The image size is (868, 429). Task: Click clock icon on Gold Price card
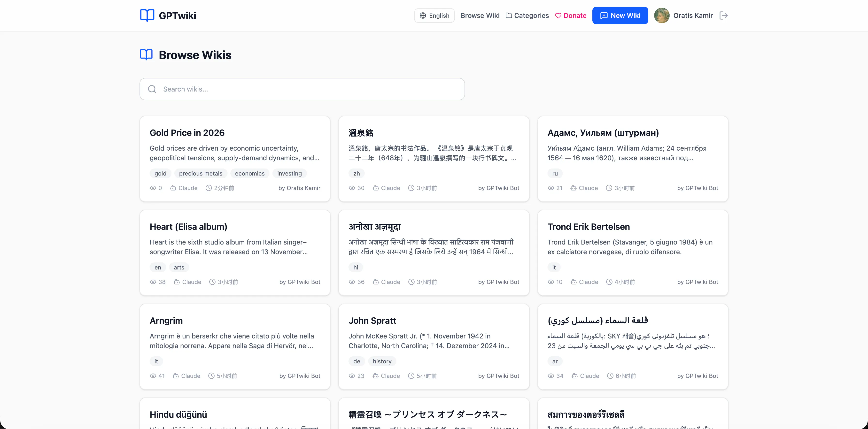pos(209,188)
